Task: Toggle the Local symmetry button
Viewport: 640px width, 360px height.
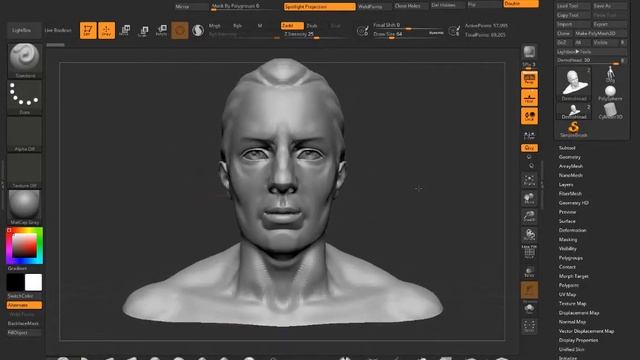Action: coord(529,116)
